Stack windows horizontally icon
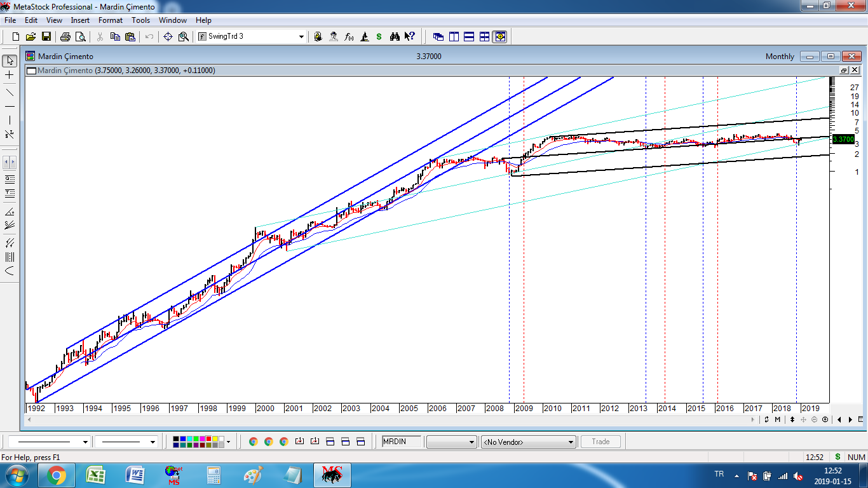This screenshot has width=868, height=488. (469, 37)
